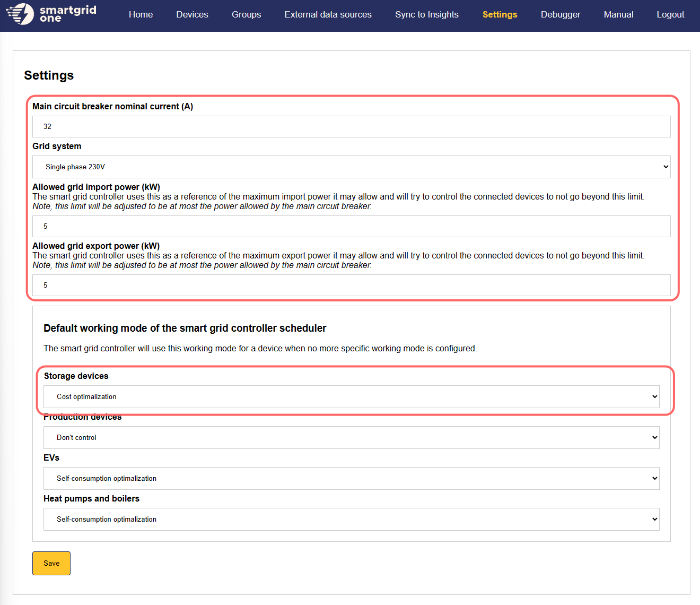This screenshot has width=700, height=605.
Task: Navigate to Groups
Action: coord(246,15)
